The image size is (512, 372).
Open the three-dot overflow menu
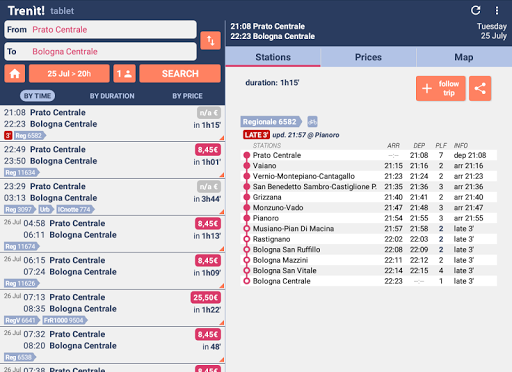tap(497, 10)
